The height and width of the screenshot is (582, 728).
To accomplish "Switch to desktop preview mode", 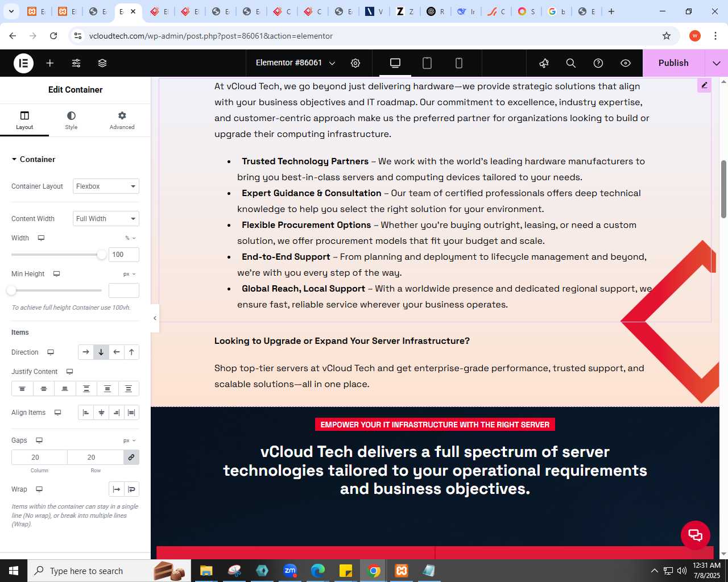I will click(395, 63).
